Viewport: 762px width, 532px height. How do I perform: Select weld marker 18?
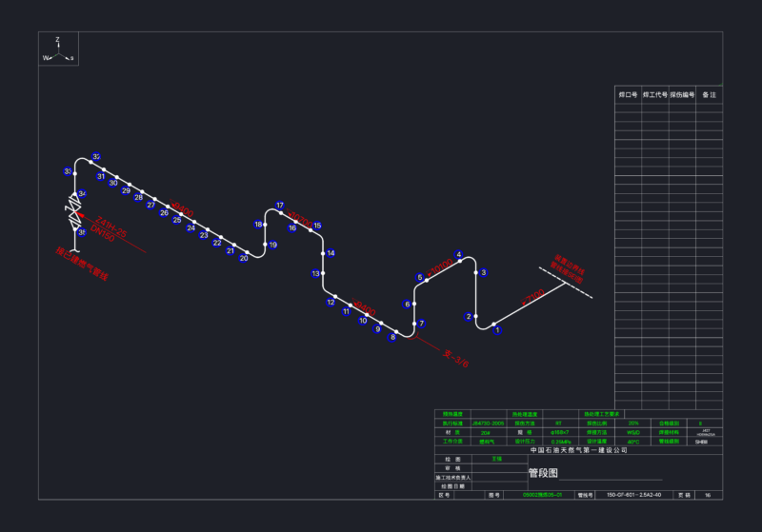point(258,225)
